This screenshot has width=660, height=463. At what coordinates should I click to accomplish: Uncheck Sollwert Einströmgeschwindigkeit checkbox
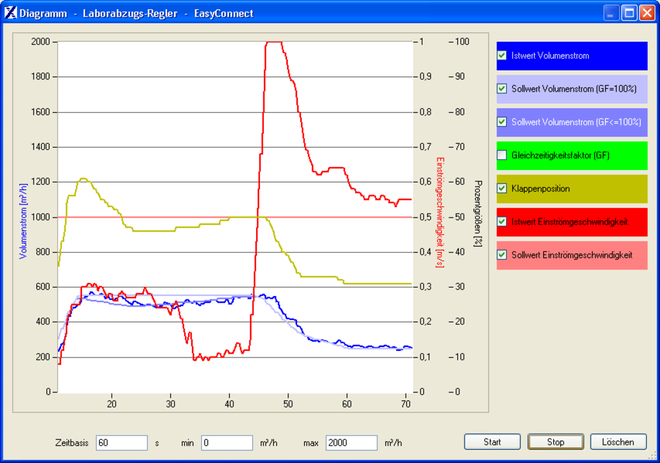(x=503, y=255)
